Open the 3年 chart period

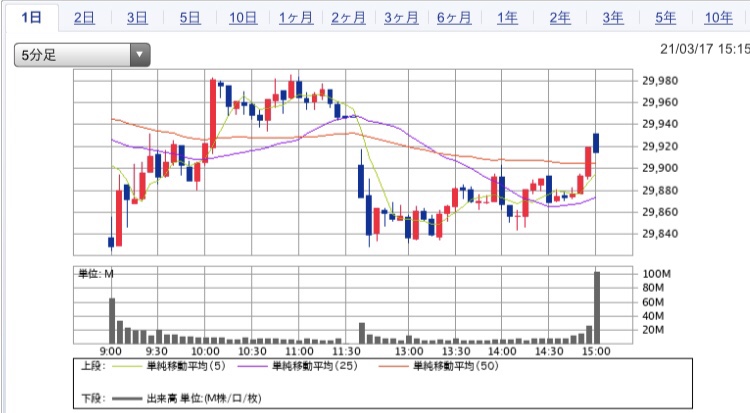(x=613, y=18)
